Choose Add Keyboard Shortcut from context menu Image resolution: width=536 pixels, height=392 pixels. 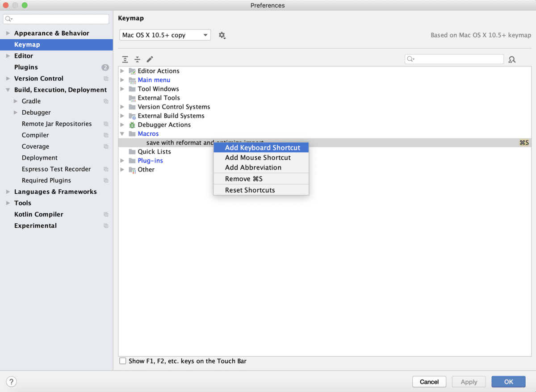[261, 148]
